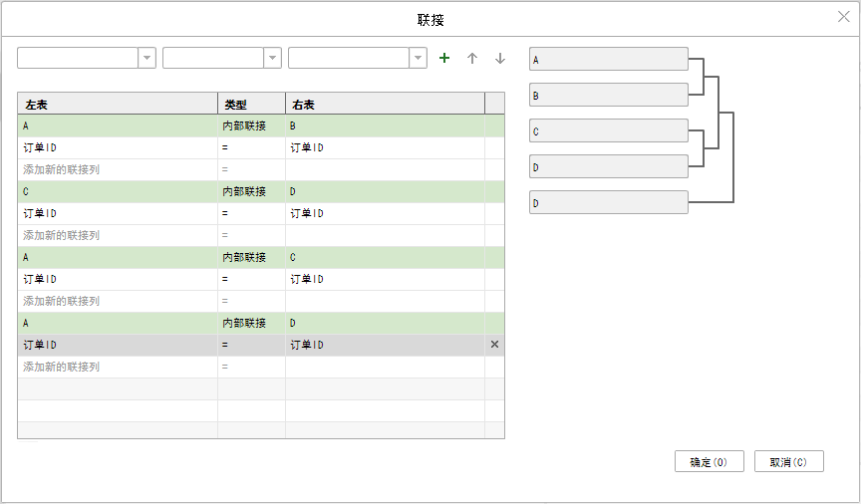Image resolution: width=861 pixels, height=504 pixels.
Task: Click the move down arrow icon
Action: [500, 59]
